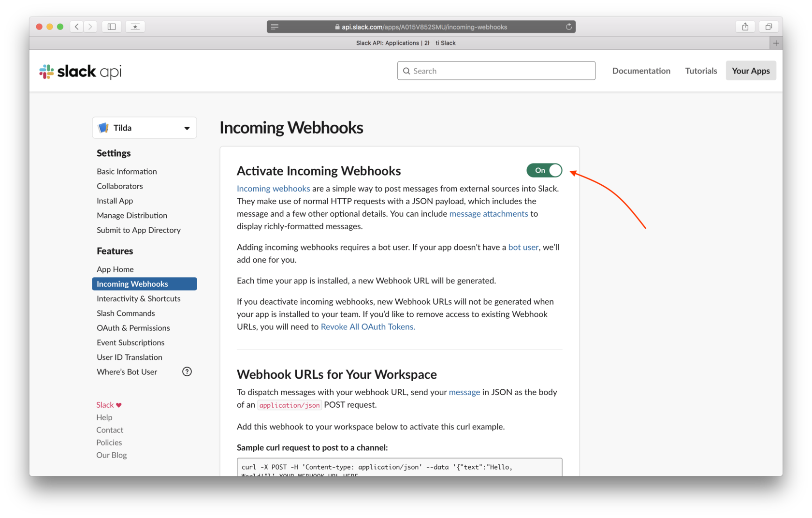812x518 pixels.
Task: Select the Slack API Applications tab
Action: (x=406, y=43)
